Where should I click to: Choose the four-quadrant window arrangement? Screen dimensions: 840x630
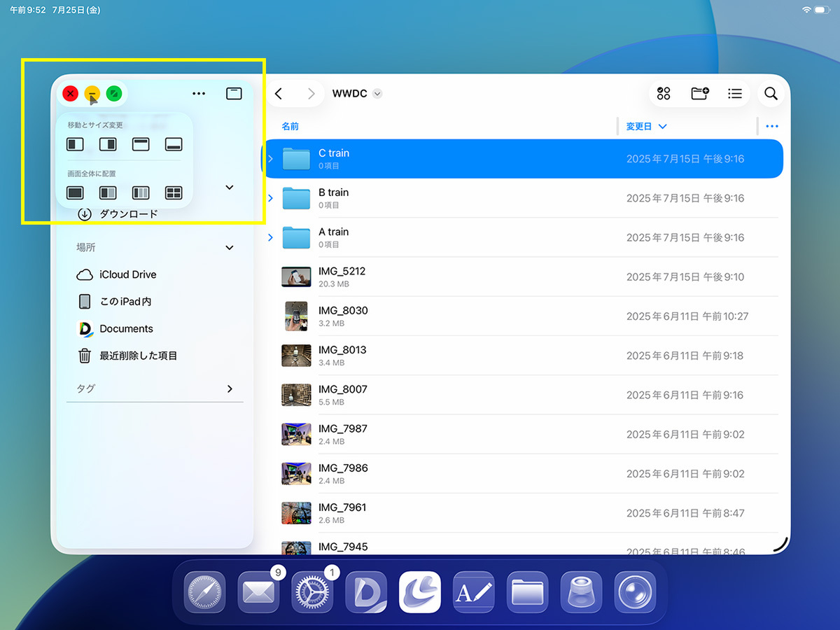pyautogui.click(x=174, y=192)
